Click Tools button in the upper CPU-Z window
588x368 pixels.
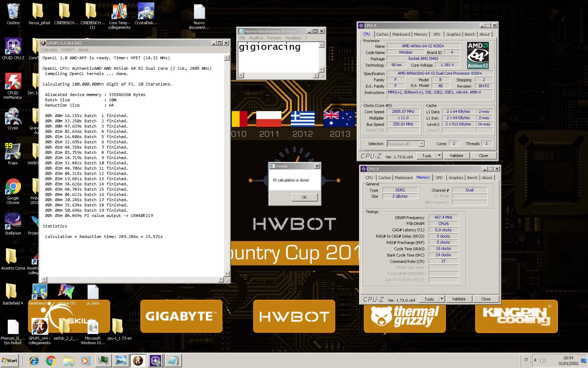(427, 156)
